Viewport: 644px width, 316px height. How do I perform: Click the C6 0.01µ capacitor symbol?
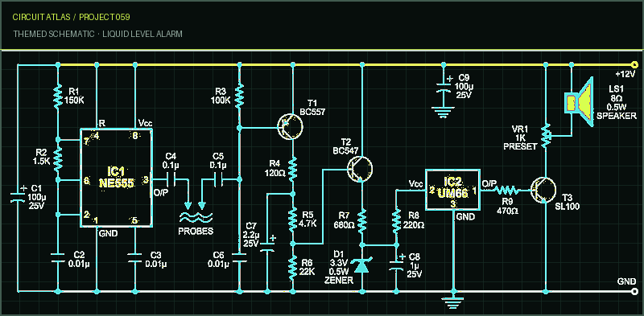[x=240, y=257]
